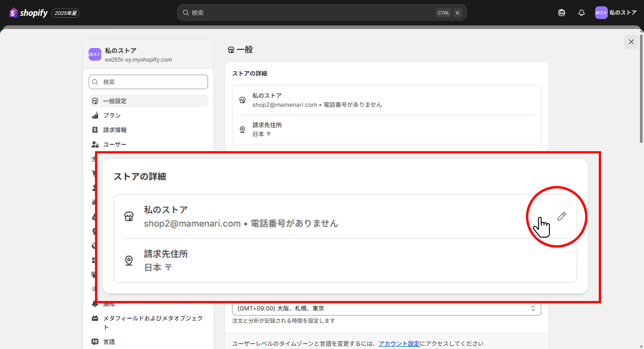The height and width of the screenshot is (349, 644).
Task: Click the 請求情報 billing icon in sidebar
Action: tap(95, 130)
